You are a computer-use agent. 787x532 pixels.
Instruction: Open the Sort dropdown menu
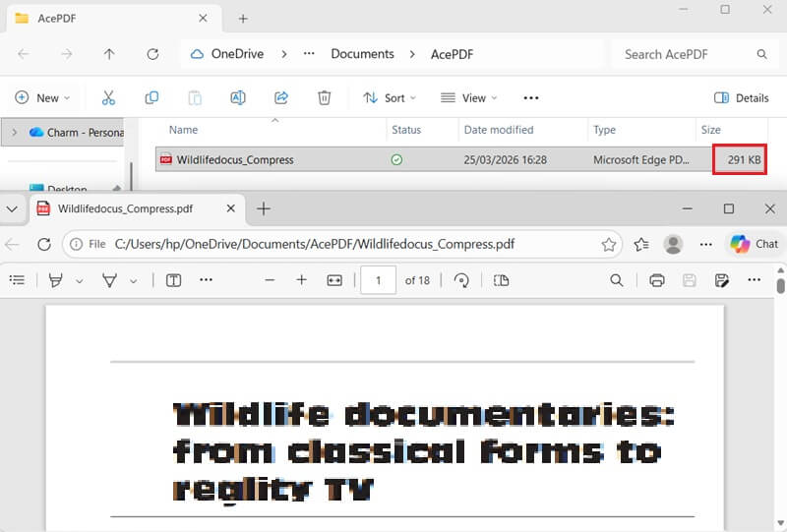click(390, 98)
